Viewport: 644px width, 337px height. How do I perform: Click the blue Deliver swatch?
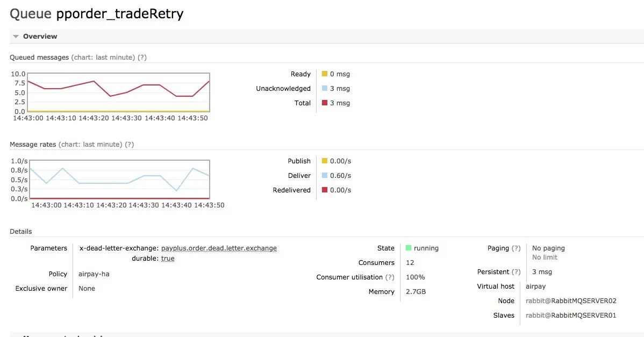pyautogui.click(x=325, y=175)
